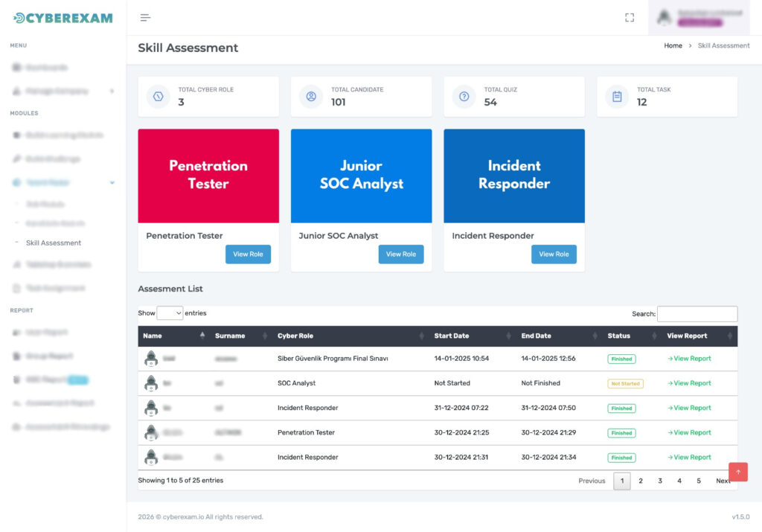Click the fullscreen toggle icon

coord(630,18)
